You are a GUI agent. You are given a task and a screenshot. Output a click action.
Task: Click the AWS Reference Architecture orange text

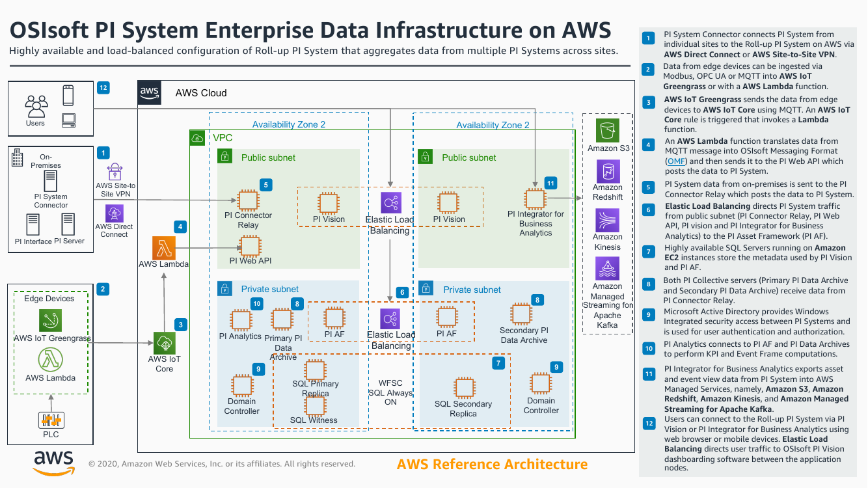(x=492, y=465)
